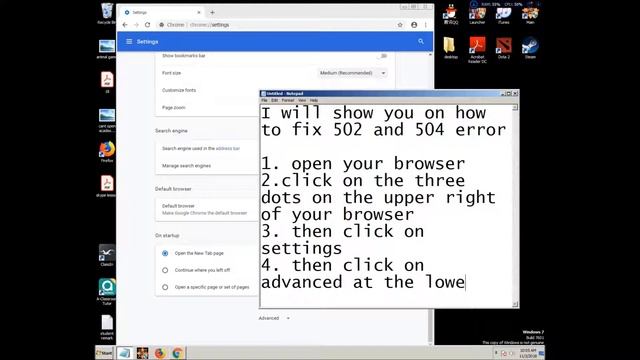Open the iTunes desktop shortcut
Screen dimensions: 640x360
(x=503, y=15)
